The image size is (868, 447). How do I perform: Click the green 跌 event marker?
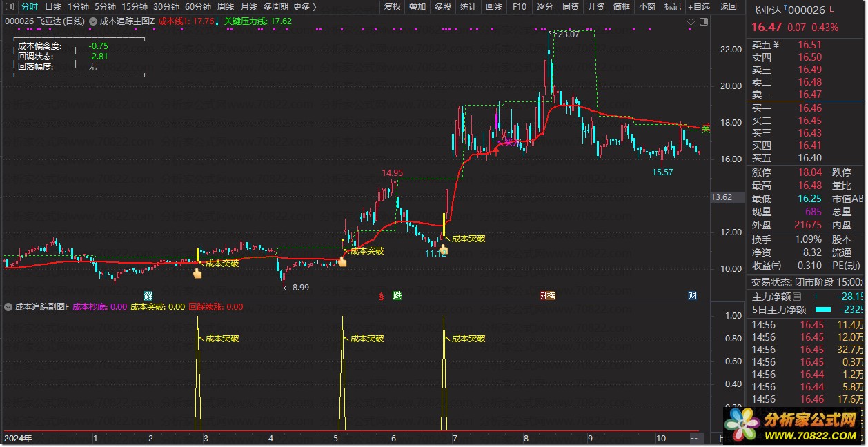click(x=397, y=296)
